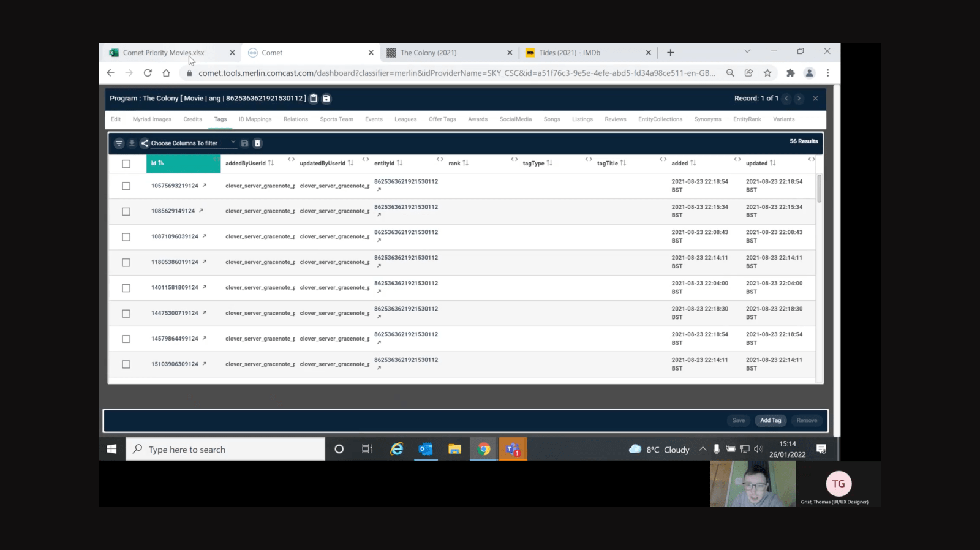Expand the tagTitle column width handle
The width and height of the screenshot is (980, 550).
pyautogui.click(x=663, y=159)
